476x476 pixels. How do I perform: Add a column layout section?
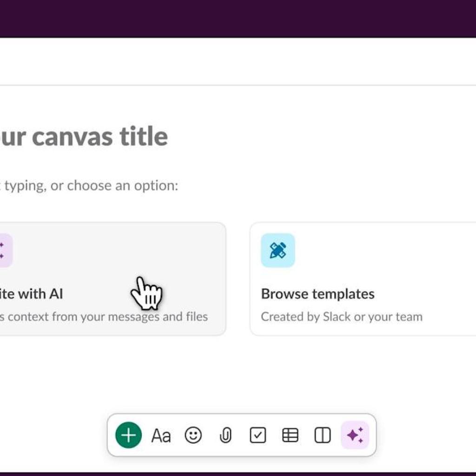pyautogui.click(x=323, y=435)
